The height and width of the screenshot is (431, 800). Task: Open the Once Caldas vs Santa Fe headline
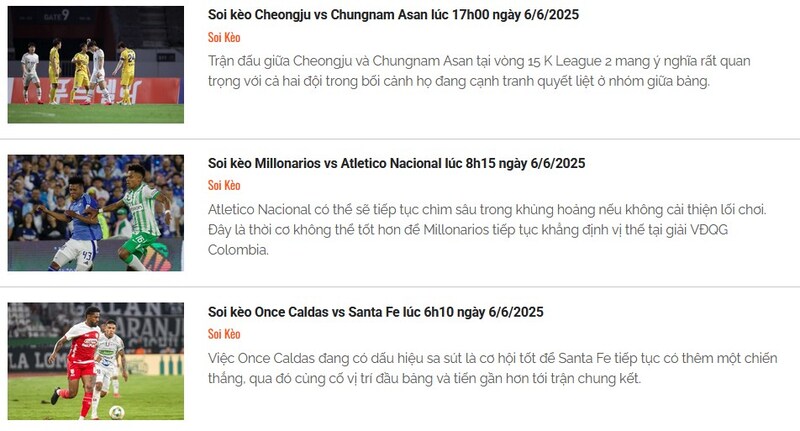point(376,312)
